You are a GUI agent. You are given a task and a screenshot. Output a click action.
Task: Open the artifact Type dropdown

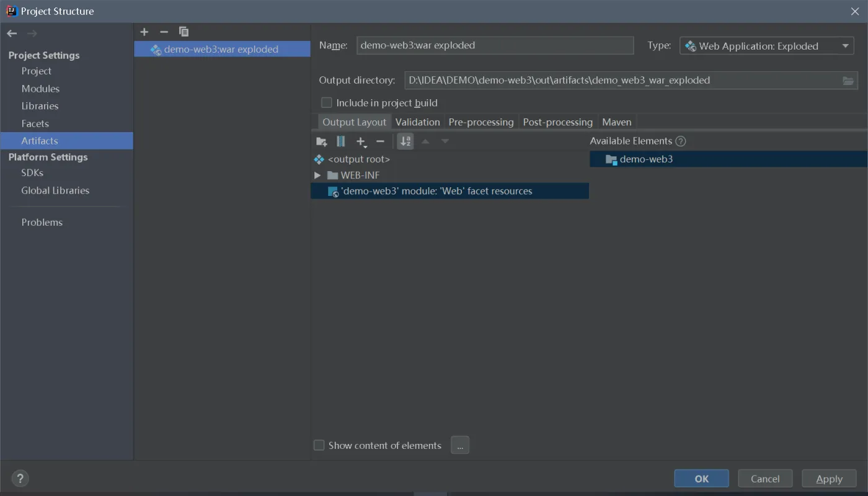tap(767, 46)
